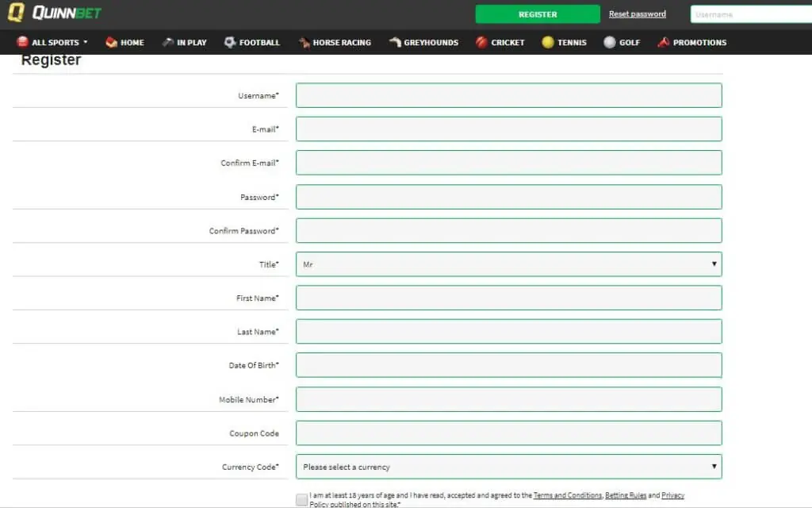Click the Horse Racing horse icon
Viewport: 812px width, 508px height.
[x=304, y=42]
